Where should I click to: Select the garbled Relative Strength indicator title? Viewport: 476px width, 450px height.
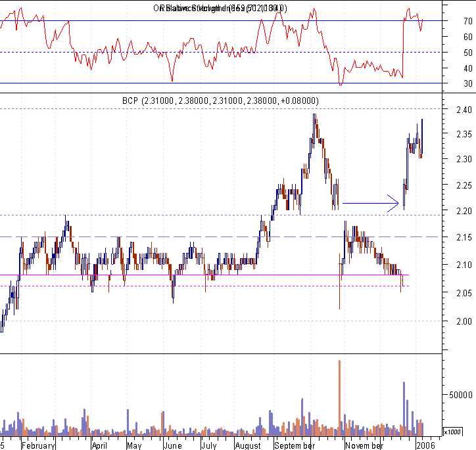click(x=220, y=8)
